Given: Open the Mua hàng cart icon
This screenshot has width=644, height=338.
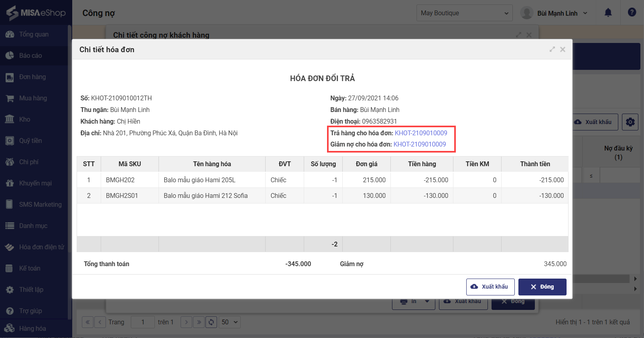Looking at the screenshot, I should (x=10, y=98).
